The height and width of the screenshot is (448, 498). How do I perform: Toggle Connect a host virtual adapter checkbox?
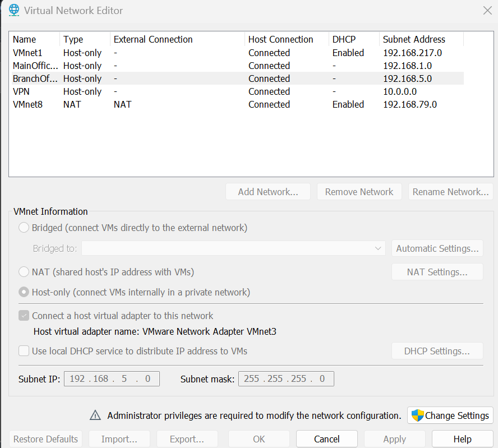[24, 316]
